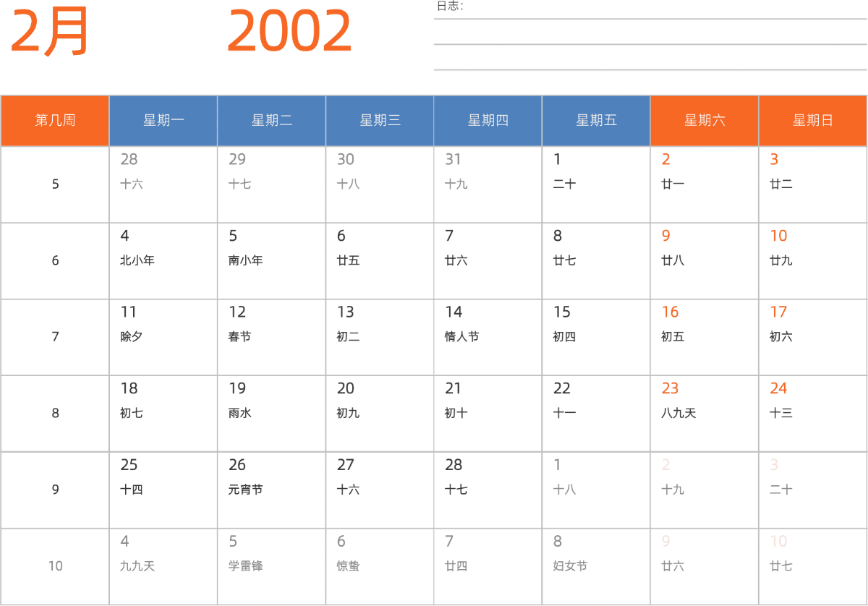Select the 惊蛰 date, March 6

pos(380,566)
